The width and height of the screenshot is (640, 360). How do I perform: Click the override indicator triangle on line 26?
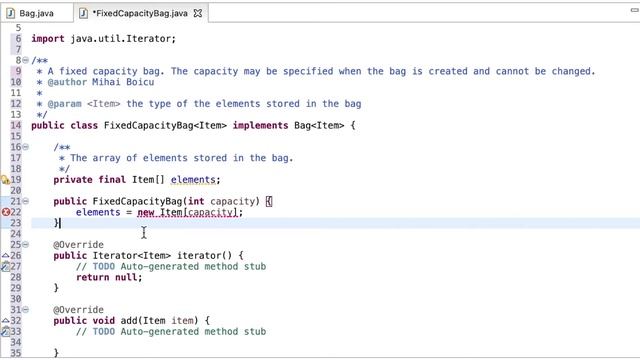coord(5,256)
